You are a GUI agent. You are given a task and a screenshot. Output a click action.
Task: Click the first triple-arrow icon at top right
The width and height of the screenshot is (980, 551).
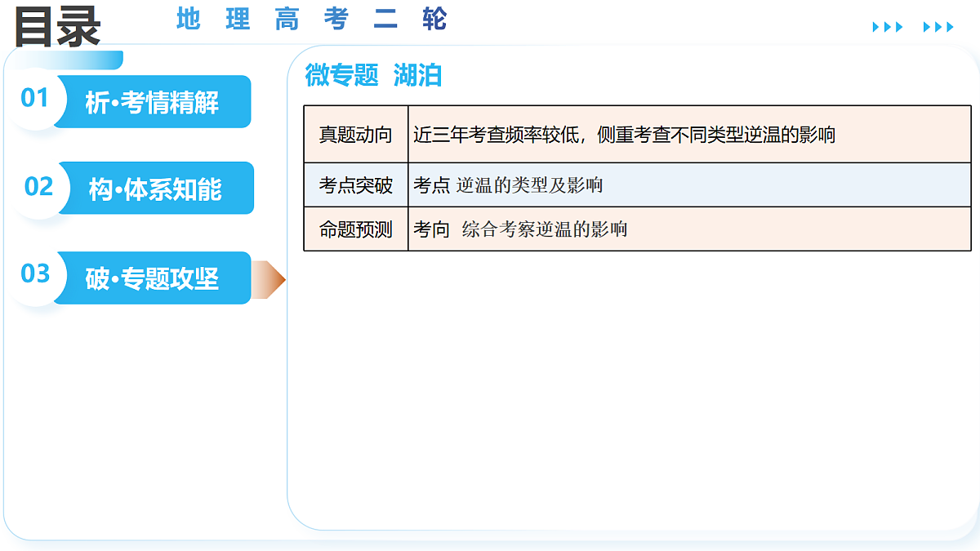pyautogui.click(x=888, y=27)
